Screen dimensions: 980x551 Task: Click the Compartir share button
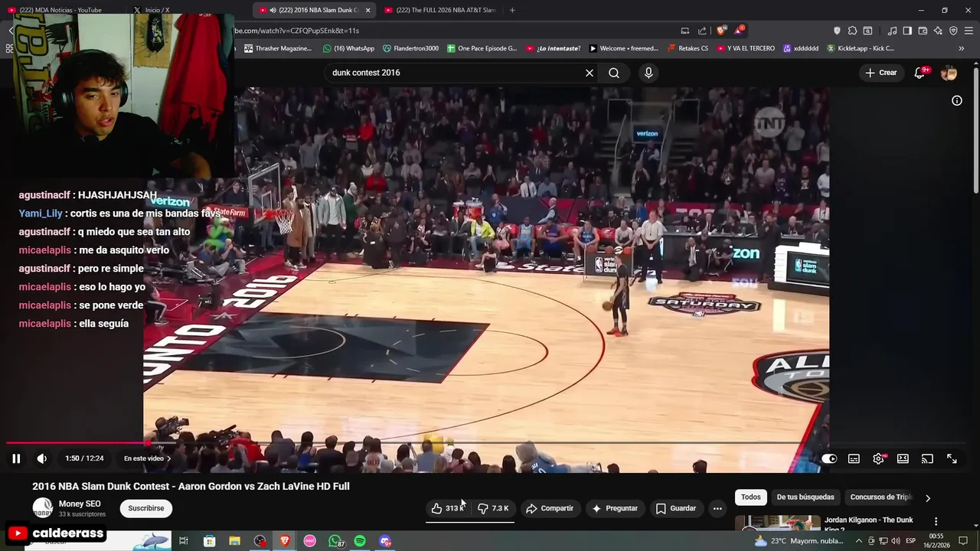[550, 508]
